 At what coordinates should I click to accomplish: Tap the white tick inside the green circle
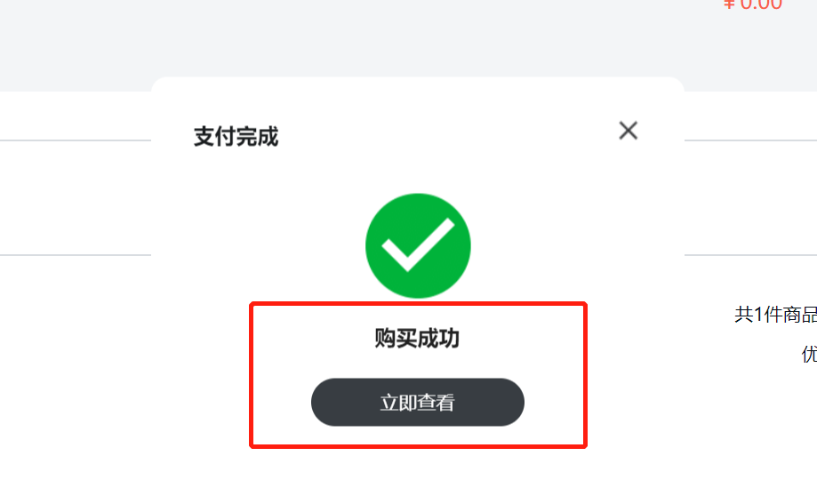point(418,245)
